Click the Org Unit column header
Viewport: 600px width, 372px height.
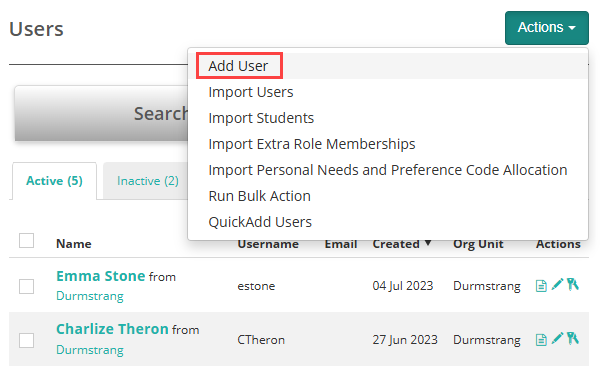478,244
